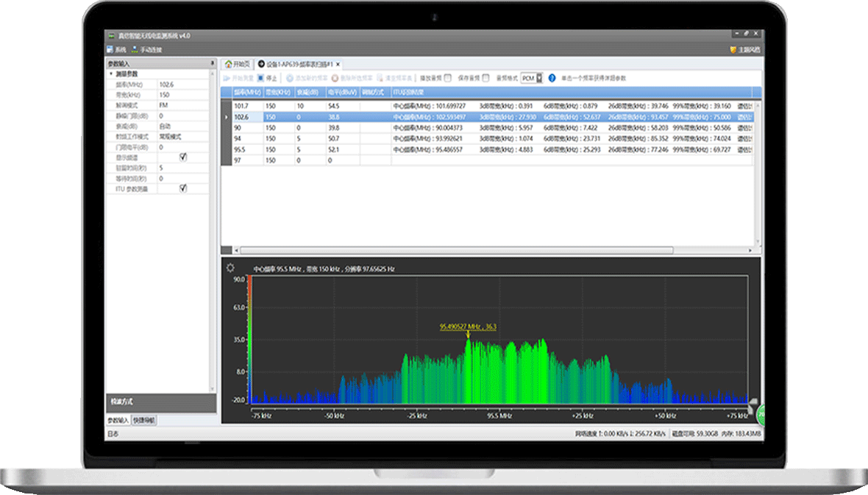Click the green circular badge at chart corner
This screenshot has height=495, width=868.
click(x=761, y=414)
